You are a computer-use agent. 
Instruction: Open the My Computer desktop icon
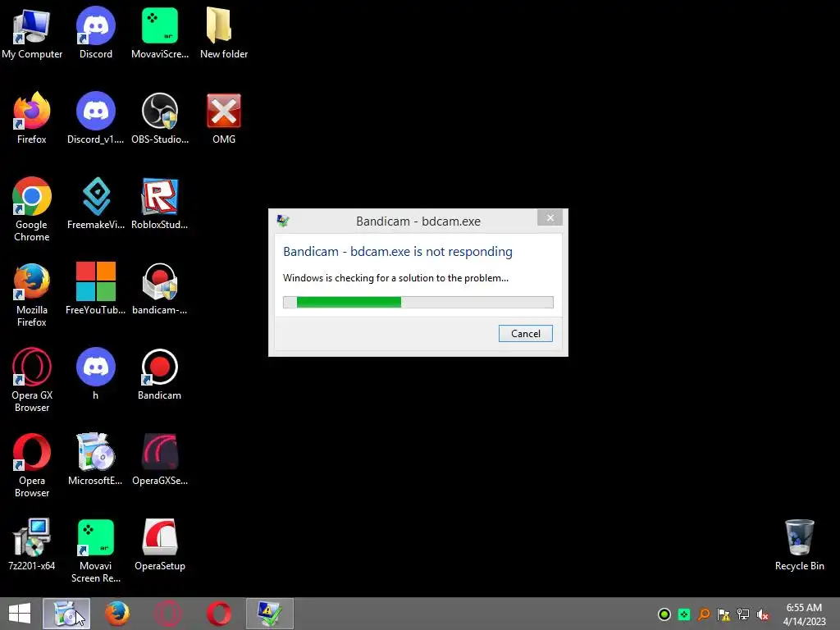click(x=32, y=33)
